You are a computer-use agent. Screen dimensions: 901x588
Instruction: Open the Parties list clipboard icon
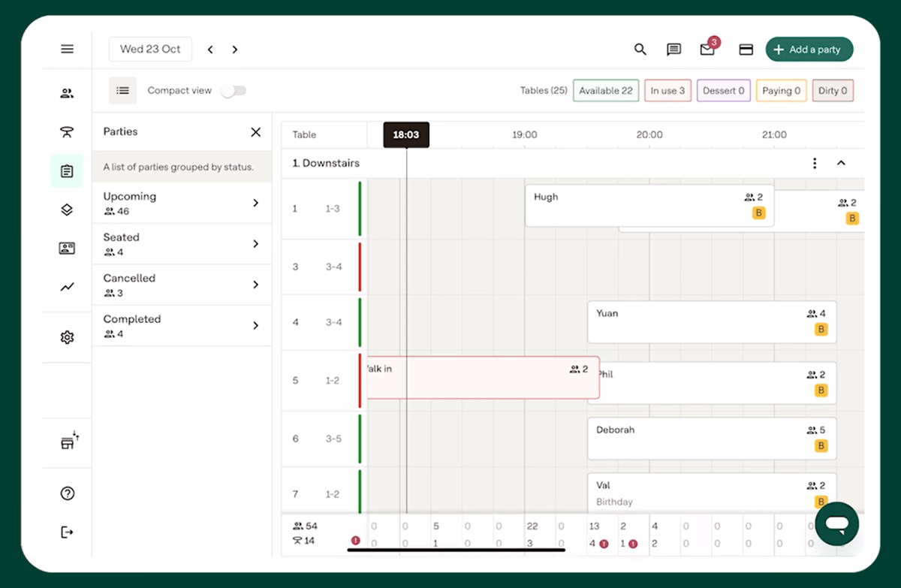(x=67, y=170)
